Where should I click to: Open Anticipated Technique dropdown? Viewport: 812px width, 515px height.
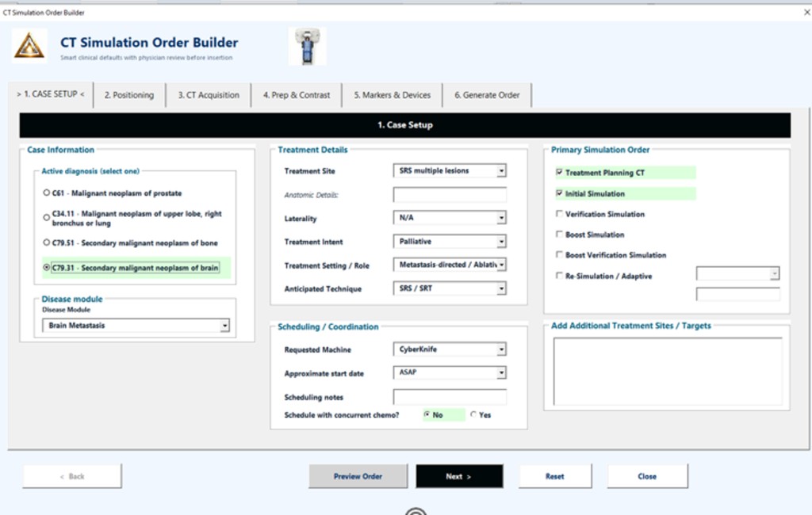[501, 289]
